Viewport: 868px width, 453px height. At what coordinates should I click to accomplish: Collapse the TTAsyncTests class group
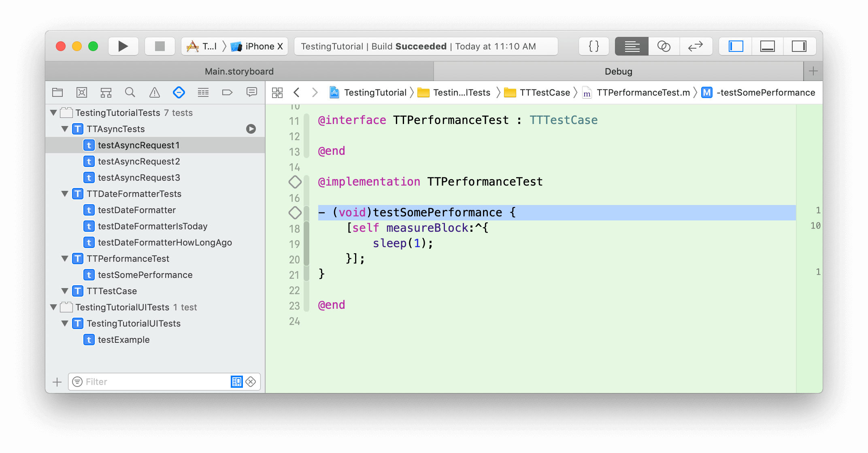[x=65, y=129]
